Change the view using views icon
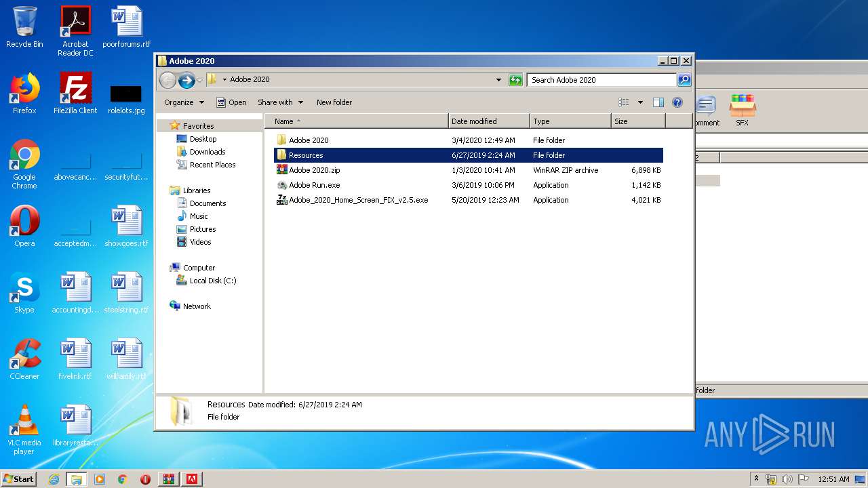868x488 pixels. [x=624, y=102]
